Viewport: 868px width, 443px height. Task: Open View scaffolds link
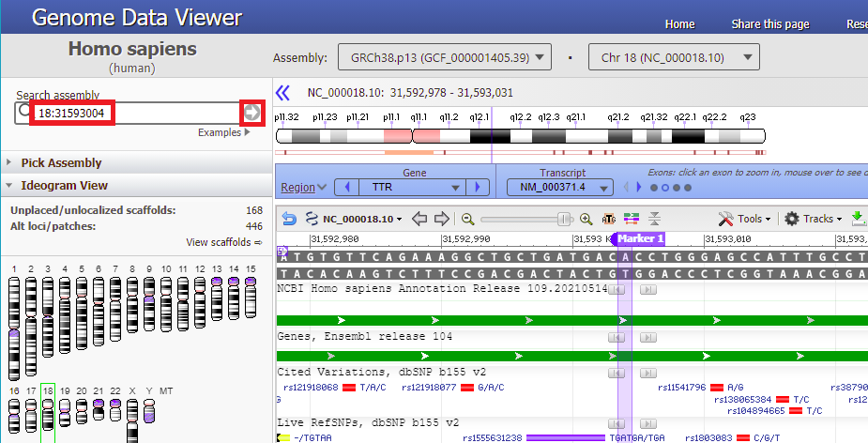(223, 242)
